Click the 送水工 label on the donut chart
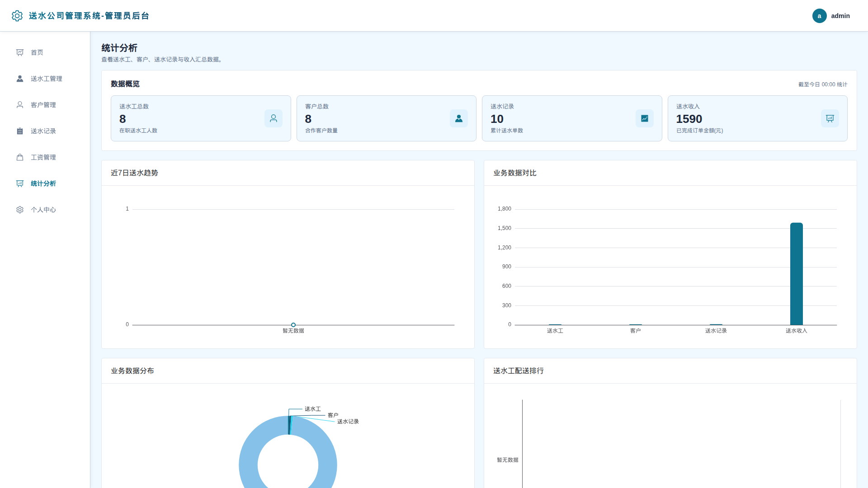Viewport: 868px width, 488px height. coord(313,409)
